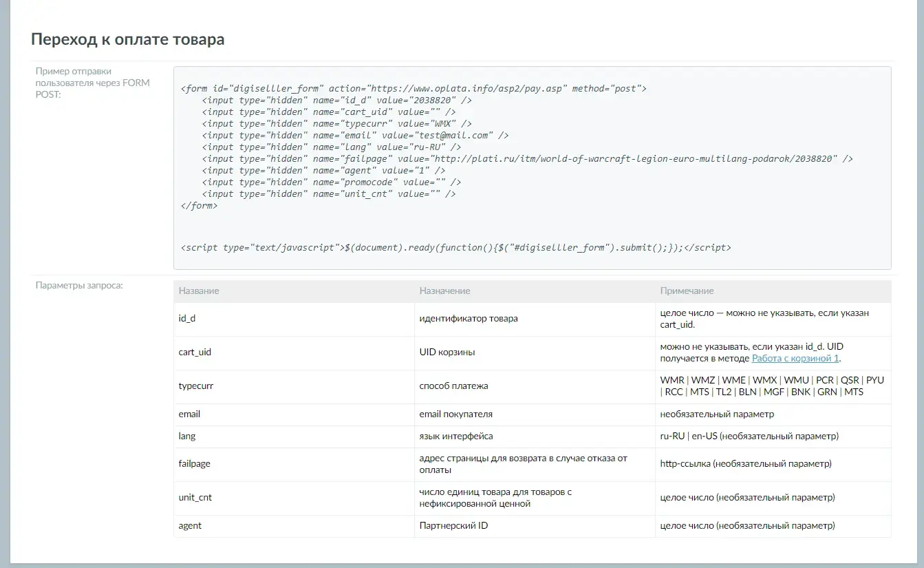Click the 'lang' cell in the table
Image resolution: width=924 pixels, height=568 pixels.
tap(294, 436)
